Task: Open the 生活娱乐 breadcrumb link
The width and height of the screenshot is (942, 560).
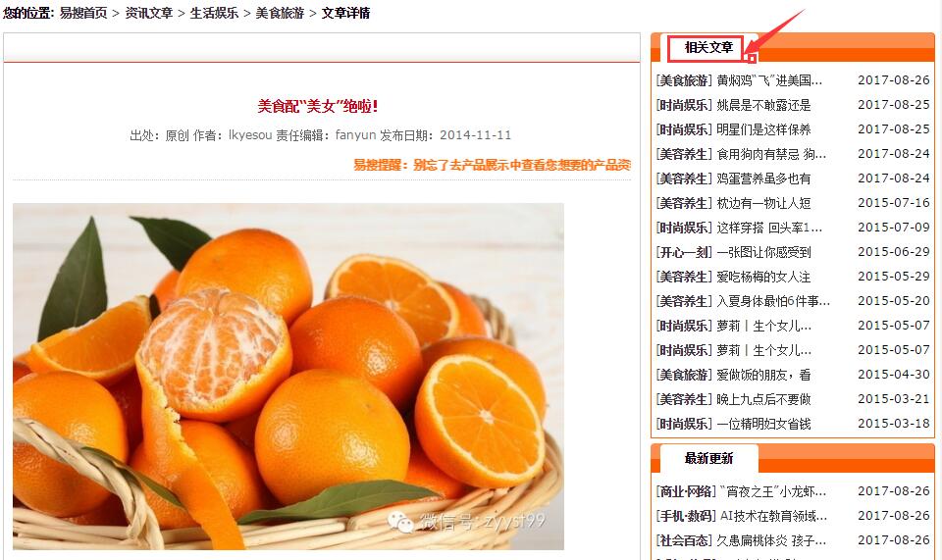Action: pyautogui.click(x=215, y=13)
